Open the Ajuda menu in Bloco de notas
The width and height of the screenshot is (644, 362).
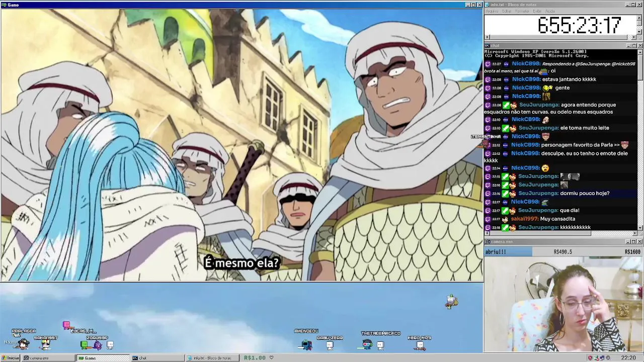(550, 11)
